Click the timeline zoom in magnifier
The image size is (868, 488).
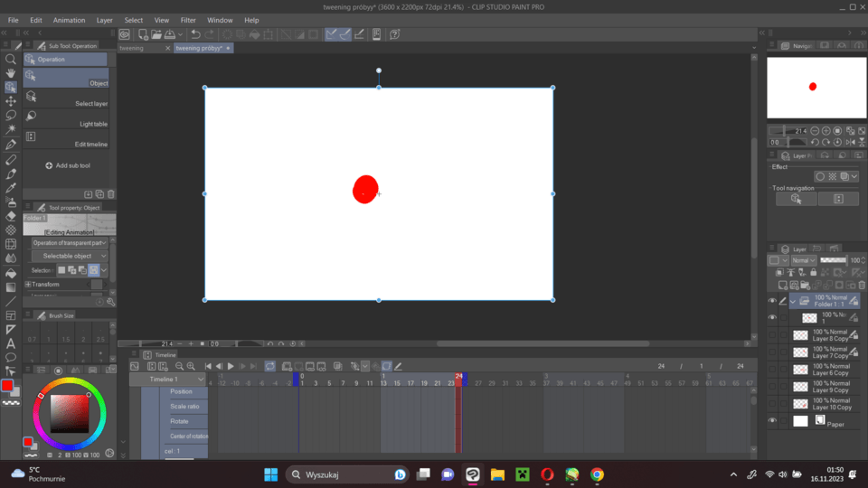click(191, 366)
